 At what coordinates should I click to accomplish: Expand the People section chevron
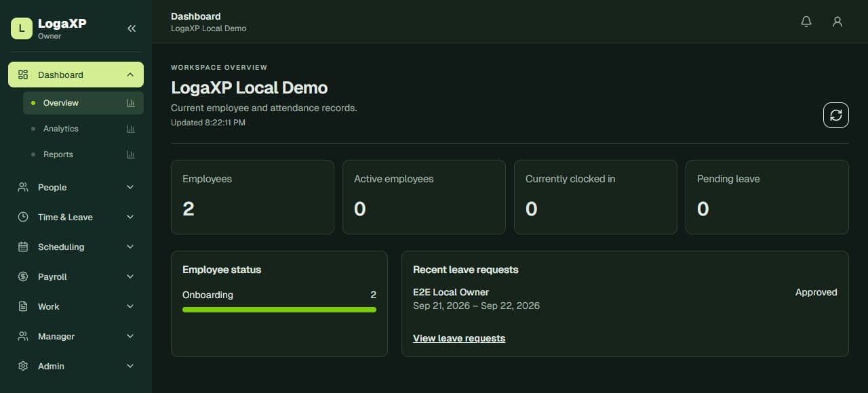(x=130, y=187)
